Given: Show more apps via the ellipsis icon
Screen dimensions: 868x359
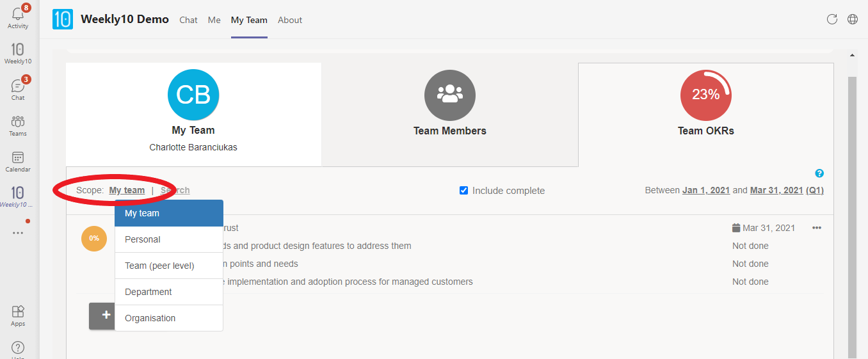Looking at the screenshot, I should click(x=18, y=233).
